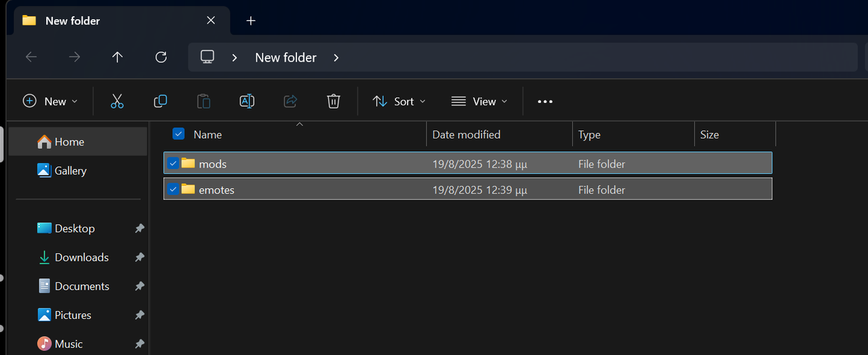
Task: Click the Copy icon in toolbar
Action: pos(161,101)
